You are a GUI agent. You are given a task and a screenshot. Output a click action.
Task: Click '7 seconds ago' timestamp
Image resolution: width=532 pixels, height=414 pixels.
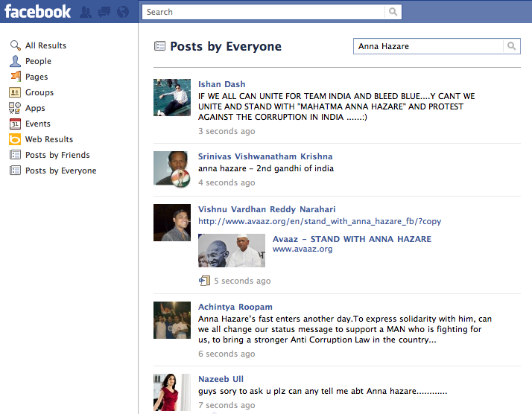[x=227, y=405]
